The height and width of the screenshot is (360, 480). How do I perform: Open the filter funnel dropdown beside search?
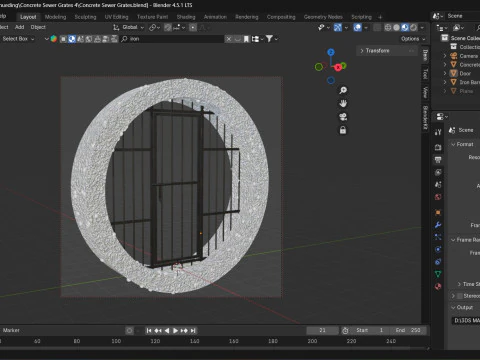[271, 39]
